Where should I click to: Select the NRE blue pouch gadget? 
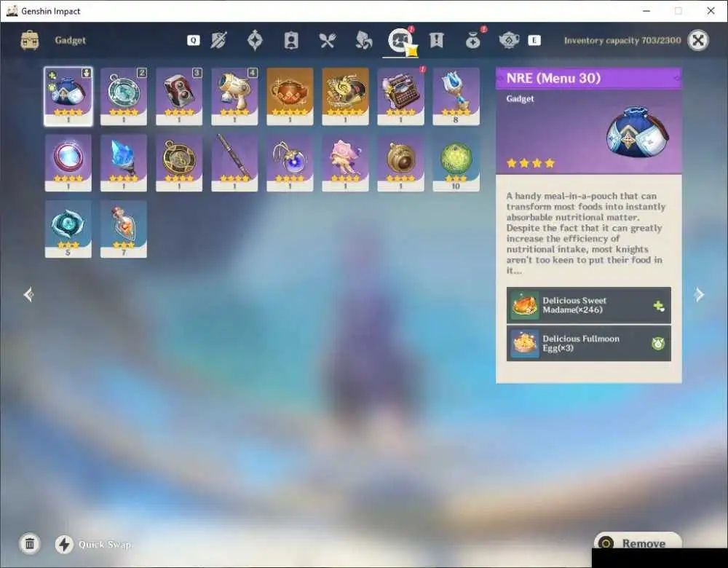(68, 96)
